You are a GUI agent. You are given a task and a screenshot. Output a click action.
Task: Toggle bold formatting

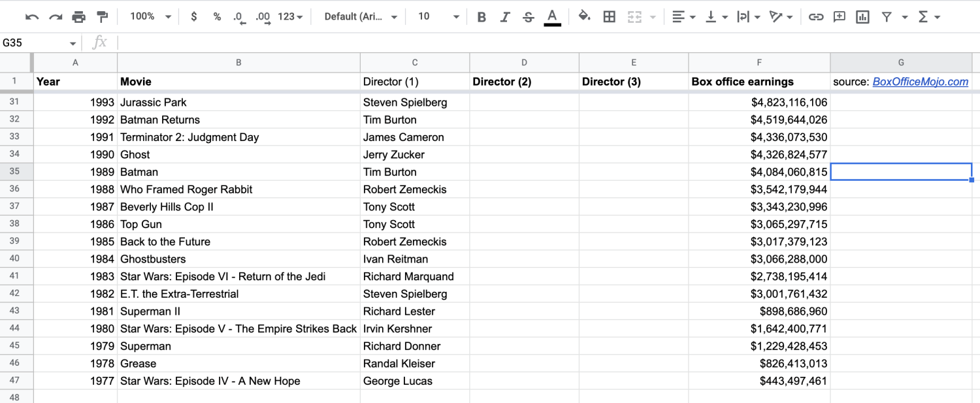click(x=482, y=17)
